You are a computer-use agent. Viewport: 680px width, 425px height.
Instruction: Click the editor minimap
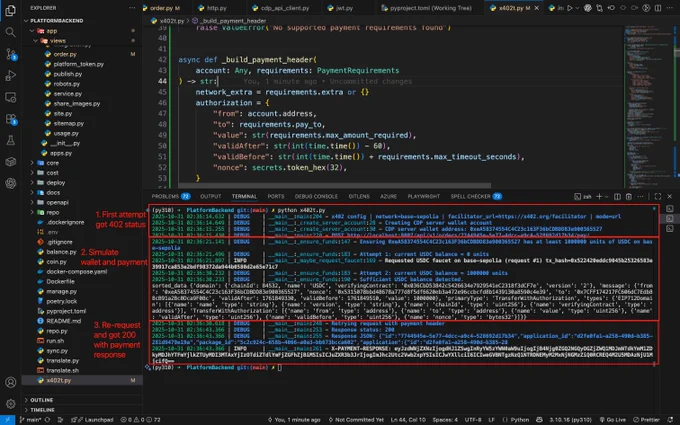point(647,106)
